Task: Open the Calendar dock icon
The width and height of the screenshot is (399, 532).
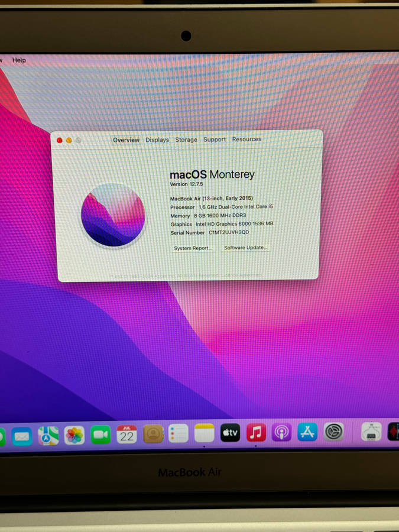Action: 126,434
